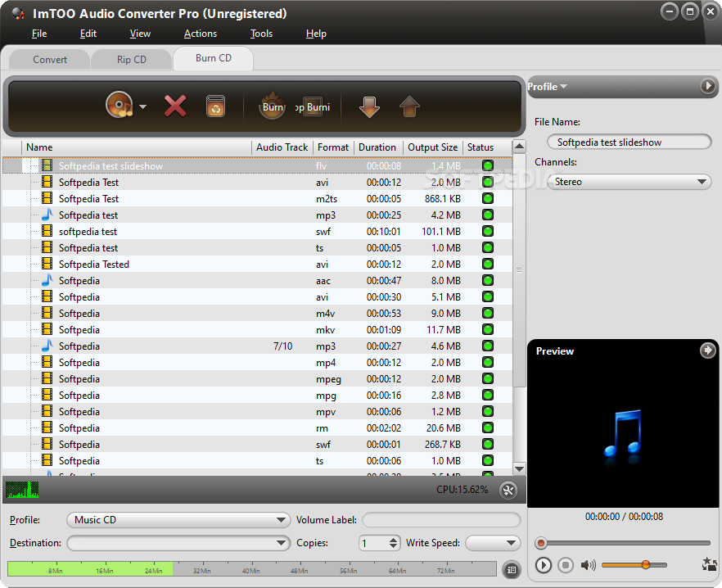Sort by Format column header
Viewport: 722px width, 588px height.
click(x=333, y=147)
